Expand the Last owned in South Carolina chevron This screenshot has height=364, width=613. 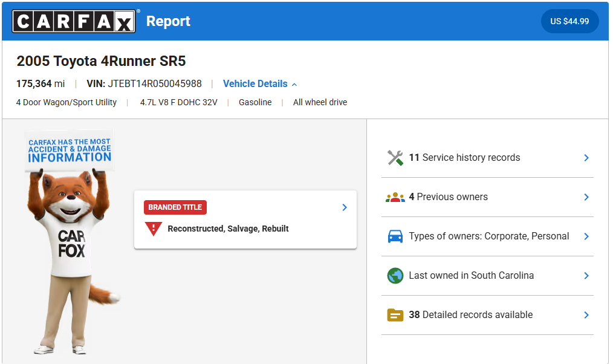click(586, 276)
